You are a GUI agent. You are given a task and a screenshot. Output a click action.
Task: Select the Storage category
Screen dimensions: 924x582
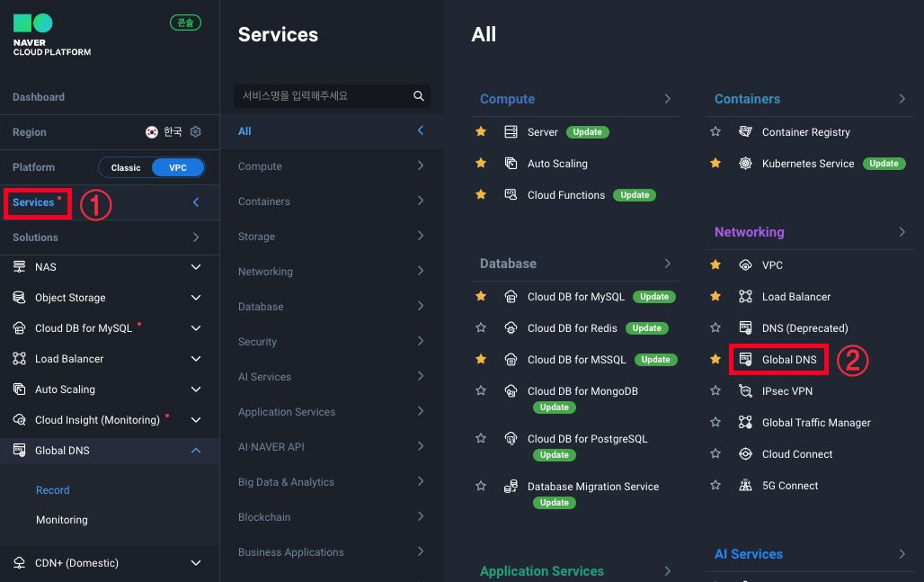coord(332,236)
